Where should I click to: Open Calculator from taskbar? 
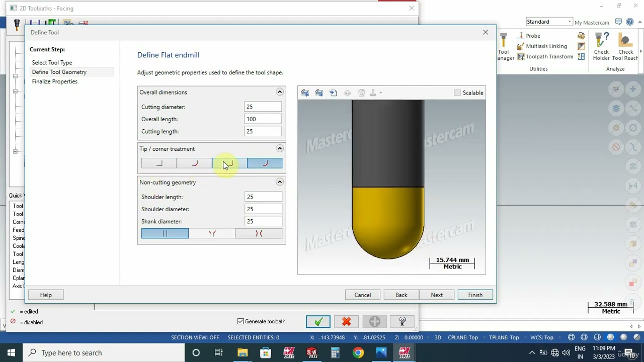tap(335, 352)
